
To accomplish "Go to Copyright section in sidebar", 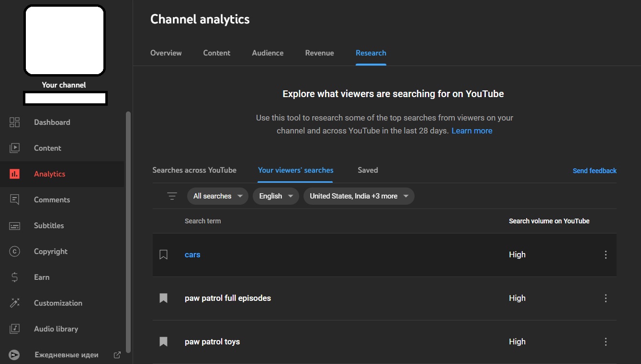I will tap(51, 252).
